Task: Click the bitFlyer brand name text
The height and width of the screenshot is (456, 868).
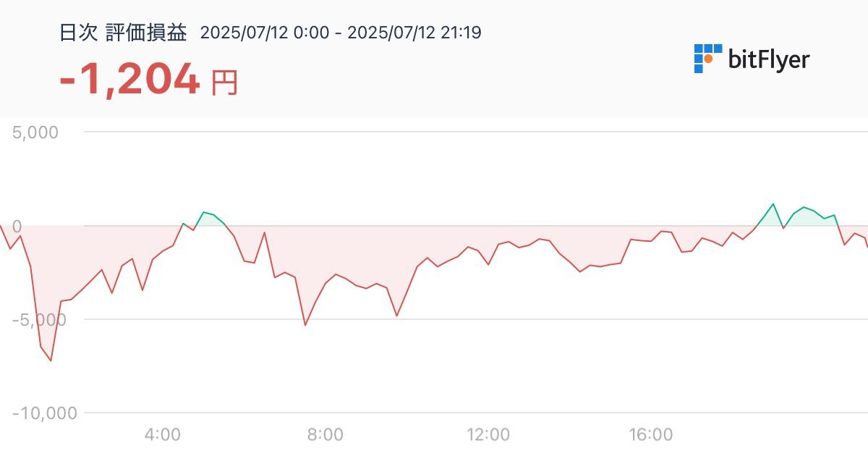Action: click(769, 59)
